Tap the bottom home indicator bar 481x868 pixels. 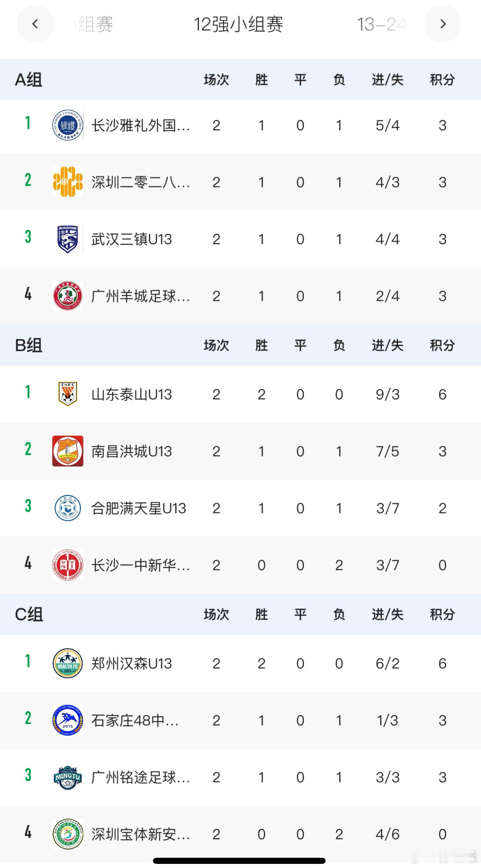(239, 861)
